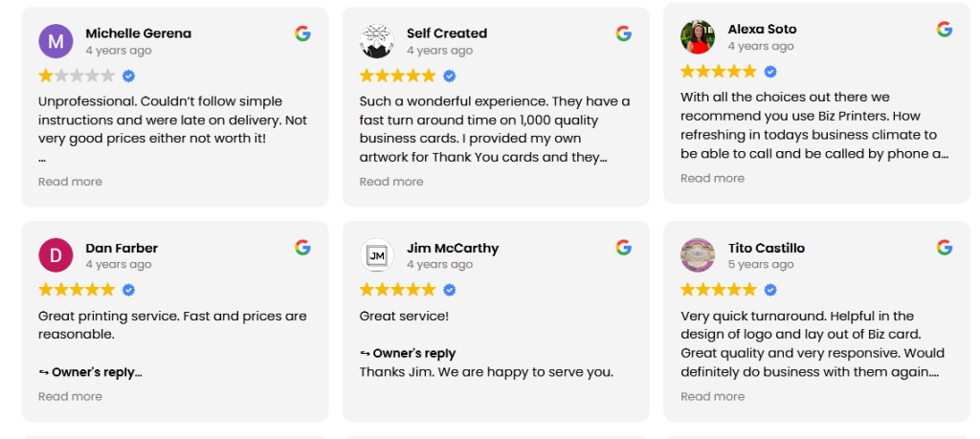Click the verified badge on Jim McCarthy's review
Screen dimensions: 980x439
click(x=449, y=290)
